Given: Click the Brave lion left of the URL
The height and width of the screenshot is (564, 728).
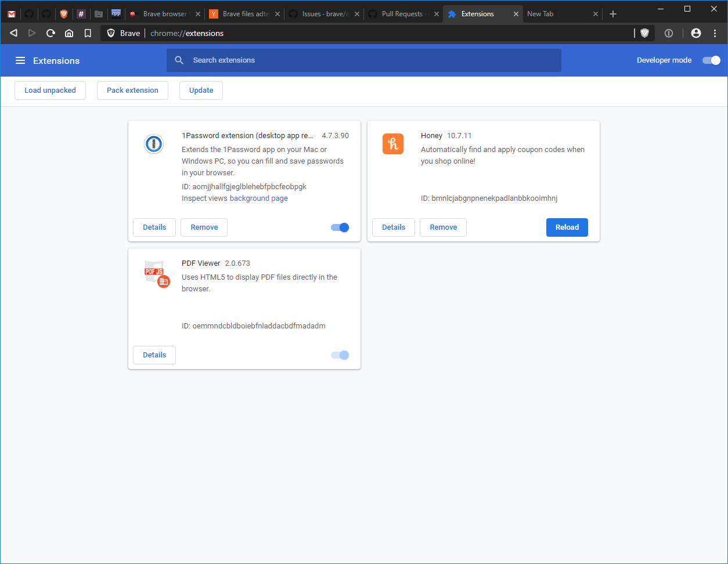Looking at the screenshot, I should tap(111, 33).
